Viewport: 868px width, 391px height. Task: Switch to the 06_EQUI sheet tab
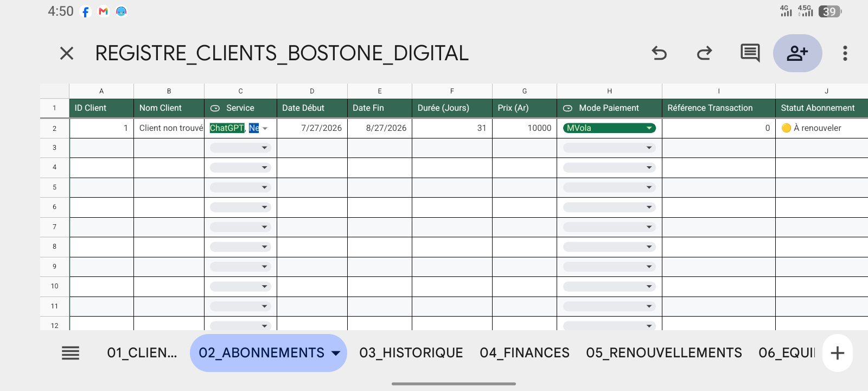click(787, 353)
